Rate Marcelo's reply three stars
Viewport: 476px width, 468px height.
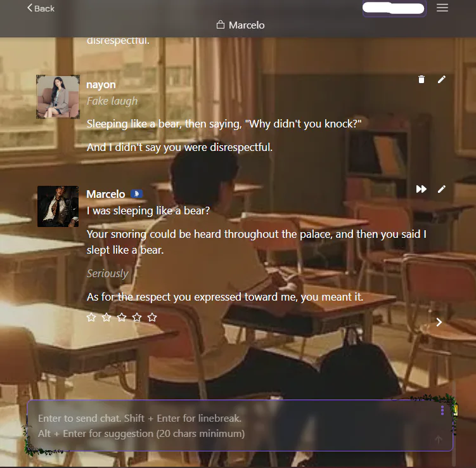click(122, 317)
